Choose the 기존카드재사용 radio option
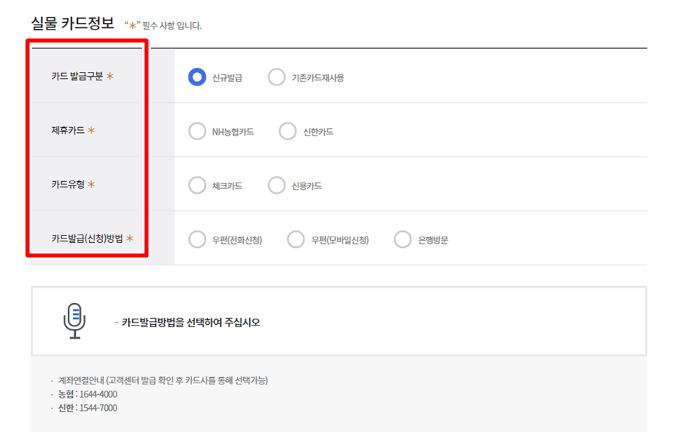Viewport: 675px width, 440px height. click(x=276, y=77)
